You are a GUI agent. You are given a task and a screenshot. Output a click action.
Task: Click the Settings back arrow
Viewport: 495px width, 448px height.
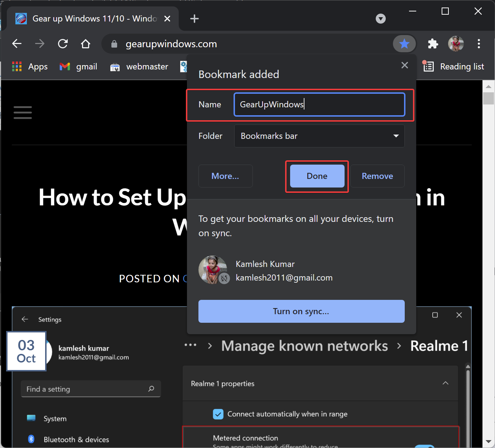click(25, 319)
